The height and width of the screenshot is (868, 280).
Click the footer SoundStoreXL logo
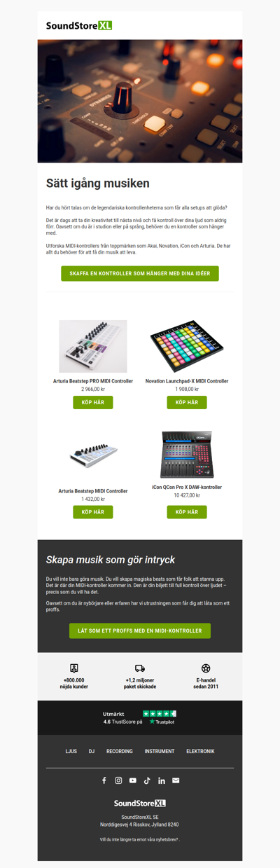140,803
